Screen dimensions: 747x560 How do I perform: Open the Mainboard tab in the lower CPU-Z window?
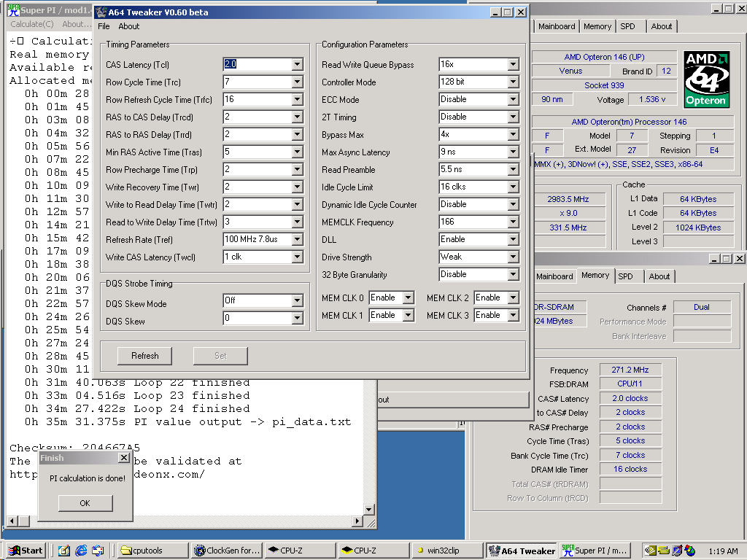(x=554, y=276)
